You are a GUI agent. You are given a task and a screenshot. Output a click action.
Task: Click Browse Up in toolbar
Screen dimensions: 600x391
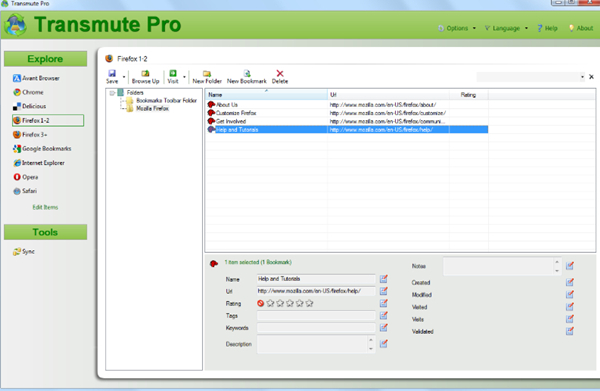tap(145, 77)
